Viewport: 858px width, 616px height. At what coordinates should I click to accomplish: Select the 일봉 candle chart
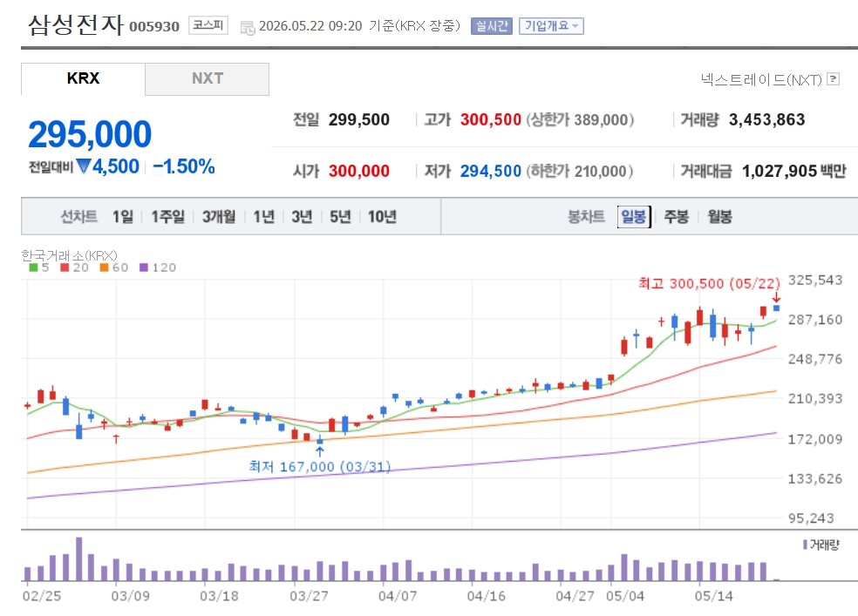click(x=634, y=217)
